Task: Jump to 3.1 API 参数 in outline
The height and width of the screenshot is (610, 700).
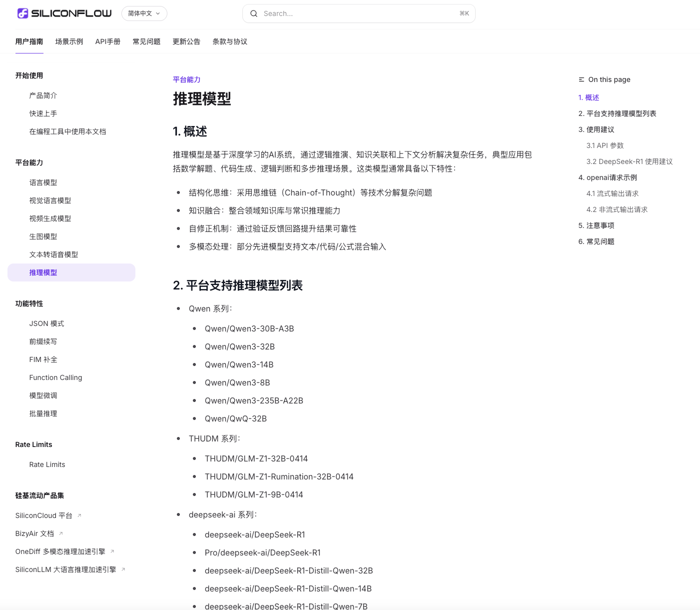Action: coord(605,145)
